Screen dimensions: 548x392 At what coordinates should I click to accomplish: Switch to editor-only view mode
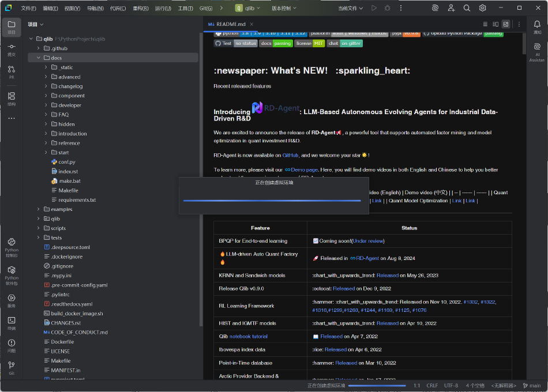(485, 24)
